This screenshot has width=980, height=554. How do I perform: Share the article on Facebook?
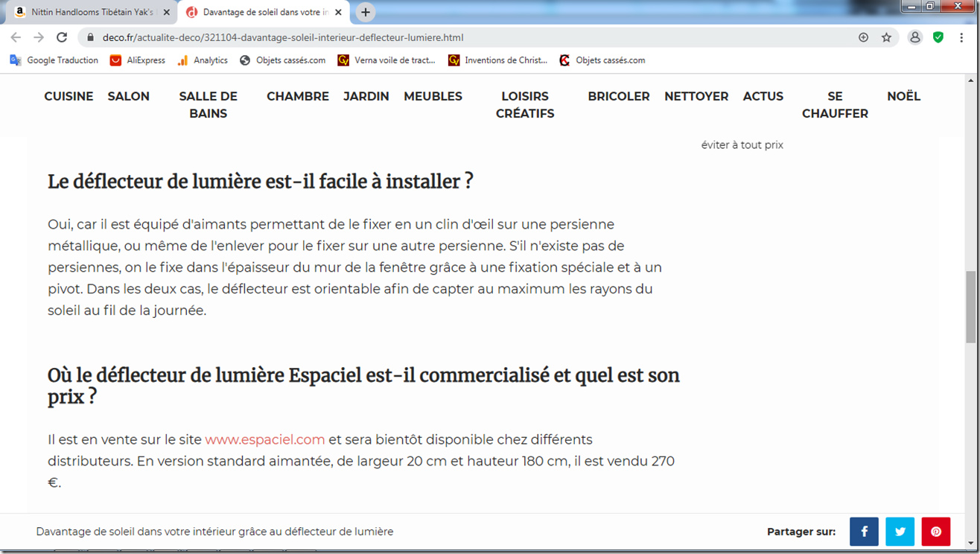tap(864, 532)
